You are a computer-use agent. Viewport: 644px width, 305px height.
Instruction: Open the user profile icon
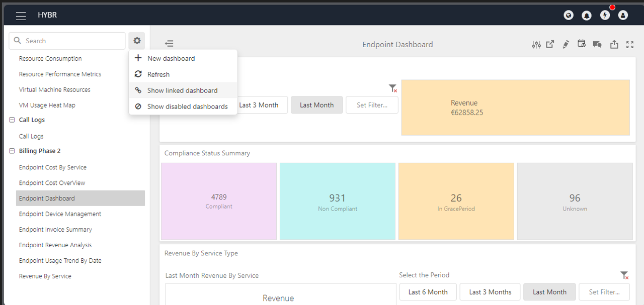[x=623, y=16]
